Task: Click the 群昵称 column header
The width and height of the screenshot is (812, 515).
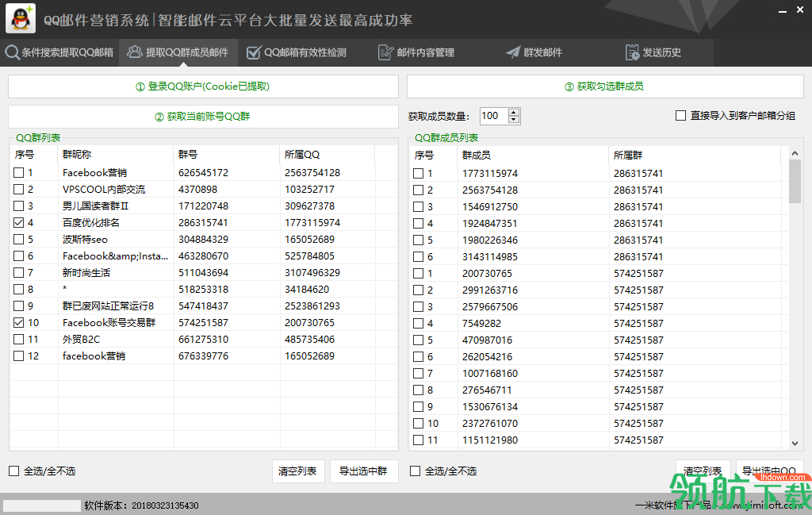Action: [x=116, y=155]
